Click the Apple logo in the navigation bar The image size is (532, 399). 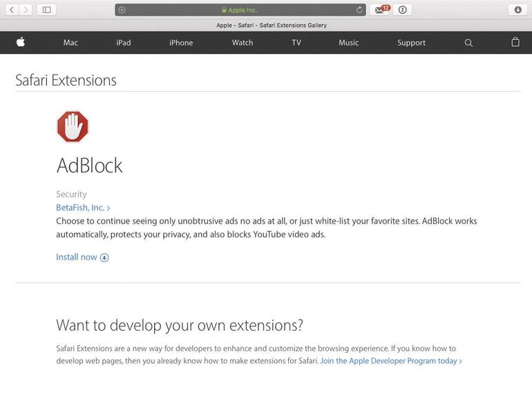pos(21,42)
